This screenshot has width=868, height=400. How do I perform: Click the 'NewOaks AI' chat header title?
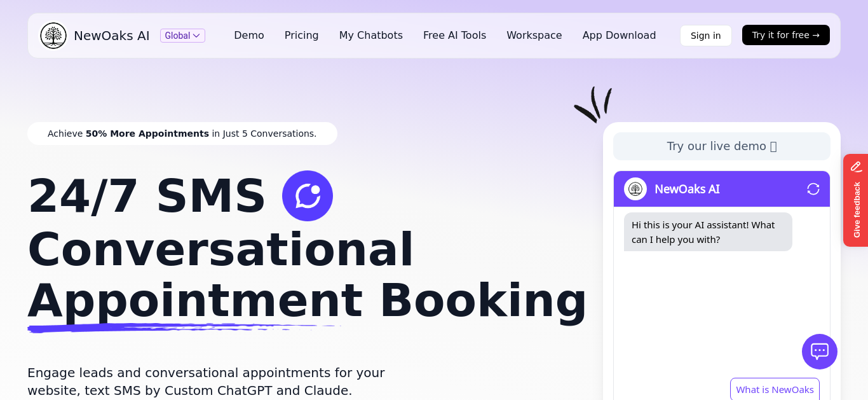pyautogui.click(x=687, y=189)
